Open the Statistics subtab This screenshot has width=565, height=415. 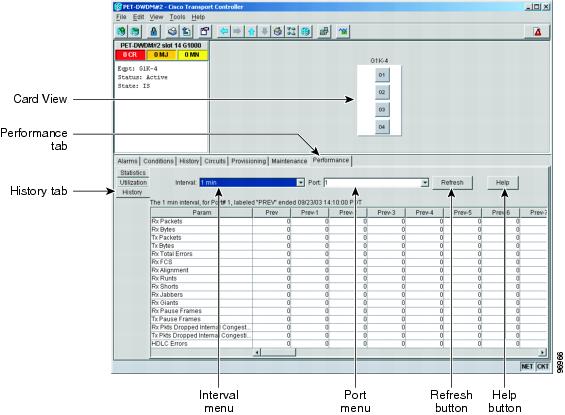click(133, 173)
